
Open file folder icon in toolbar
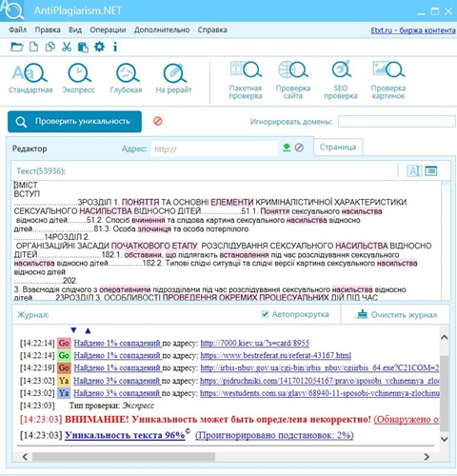pos(17,47)
